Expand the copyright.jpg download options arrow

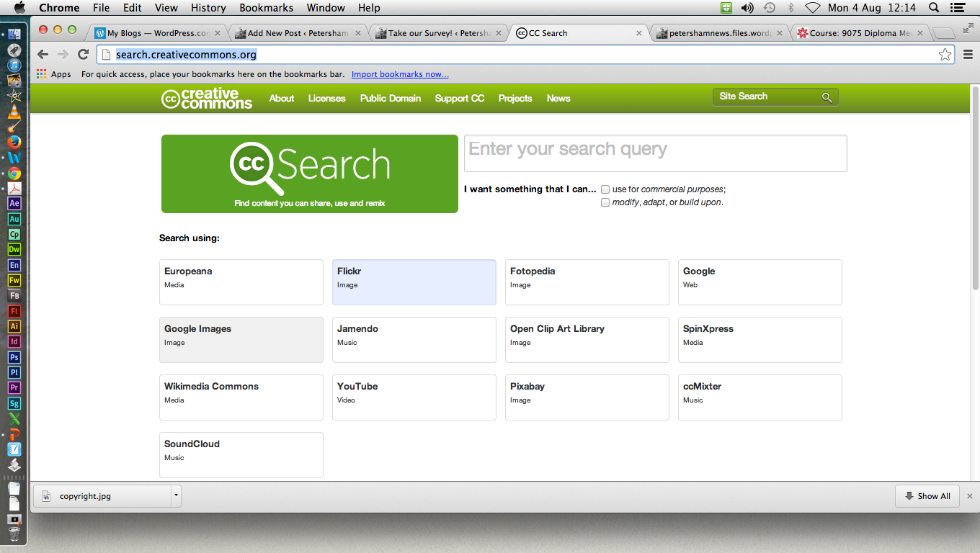coord(175,495)
